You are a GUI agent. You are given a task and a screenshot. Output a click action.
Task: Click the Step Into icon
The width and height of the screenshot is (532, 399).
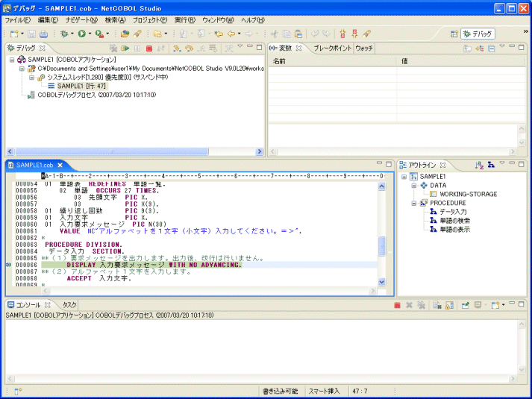tap(177, 48)
